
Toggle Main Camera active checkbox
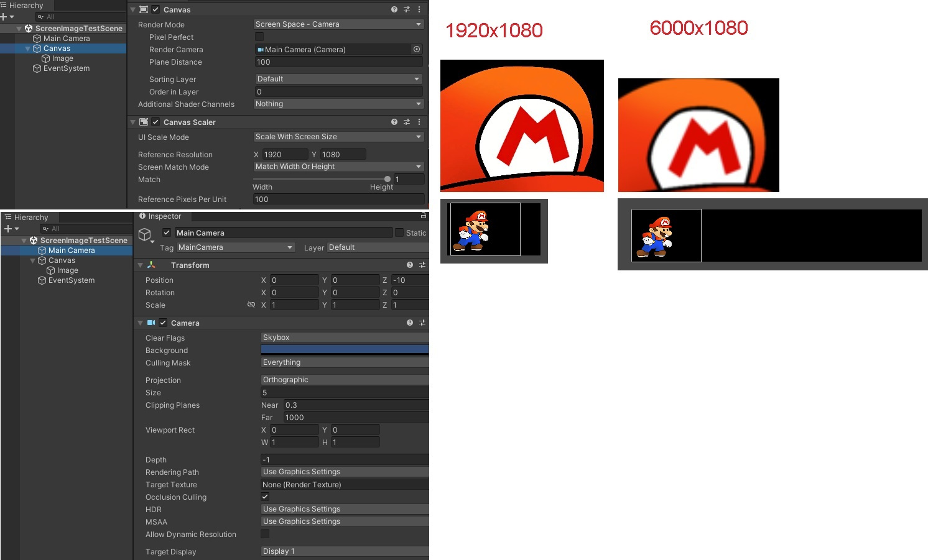[x=167, y=232]
